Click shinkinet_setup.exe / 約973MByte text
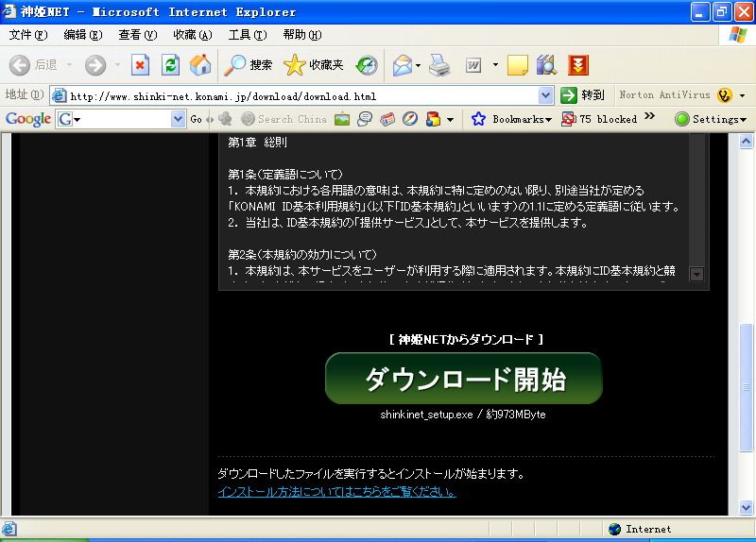The width and height of the screenshot is (756, 542). pos(462,415)
